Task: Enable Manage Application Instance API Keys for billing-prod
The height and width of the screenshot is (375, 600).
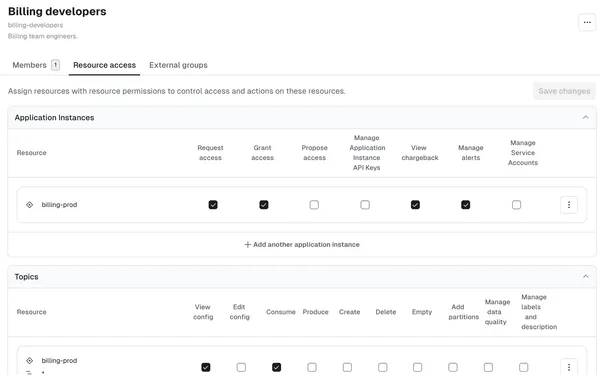Action: click(x=365, y=205)
